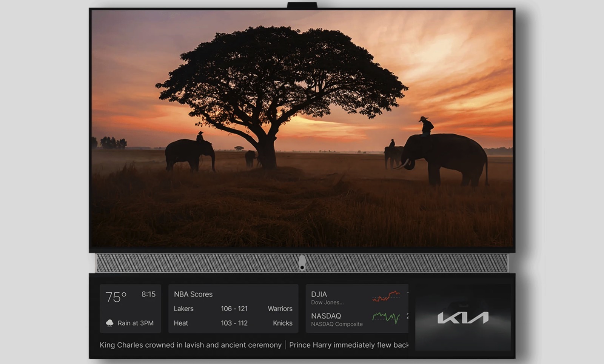Viewport: 604px width, 364px height.
Task: Click the camera module atop the TV
Action: tap(302, 5)
